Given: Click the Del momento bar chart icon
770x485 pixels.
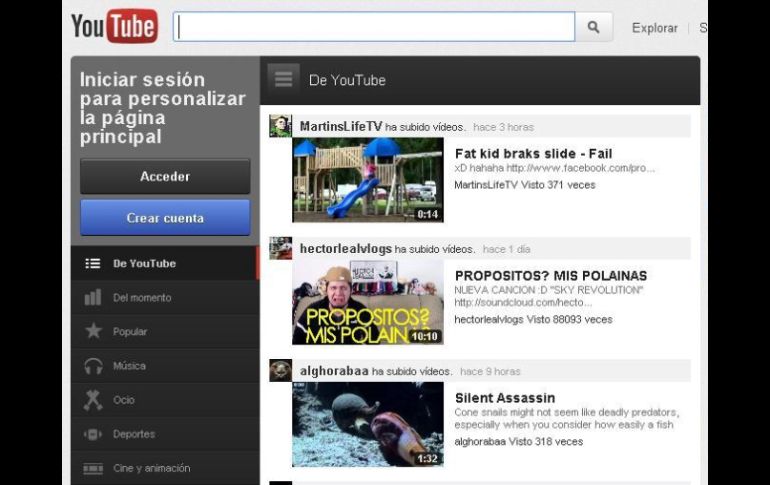Looking at the screenshot, I should coord(93,297).
